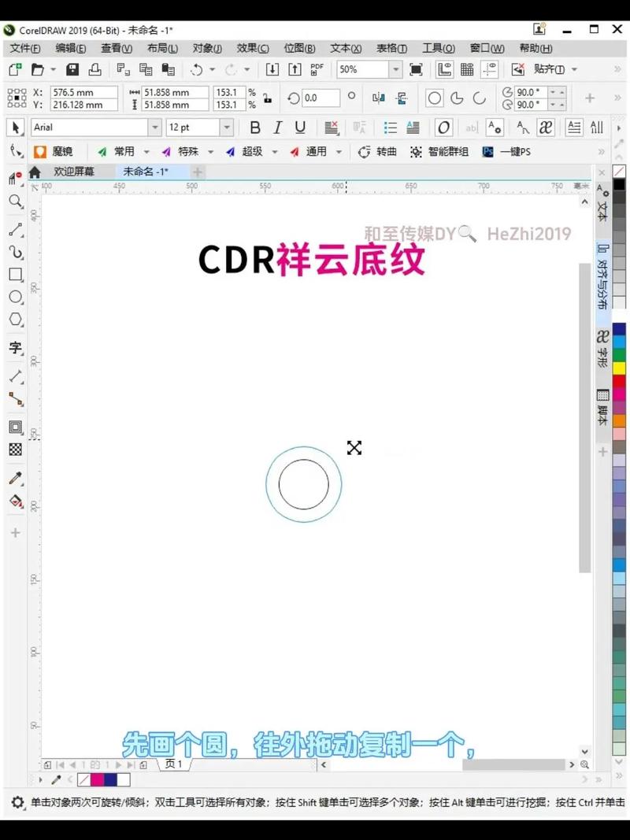Pick the magenta swatch at bottom left
Image resolution: width=630 pixels, height=840 pixels.
coord(98,779)
